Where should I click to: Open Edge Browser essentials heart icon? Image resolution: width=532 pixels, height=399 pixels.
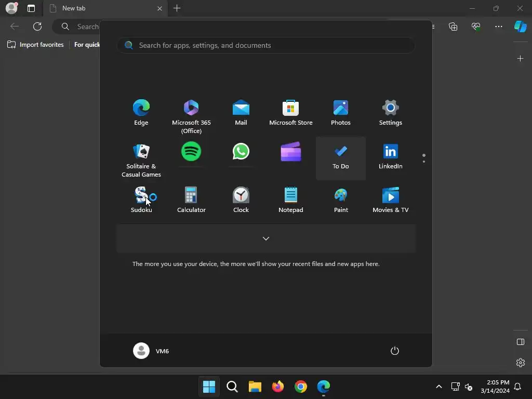[x=476, y=26]
